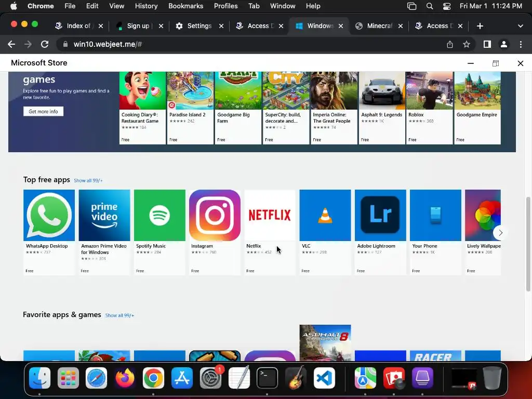
Task: Click the vertical scrollbar of the Store page
Action: click(x=528, y=244)
